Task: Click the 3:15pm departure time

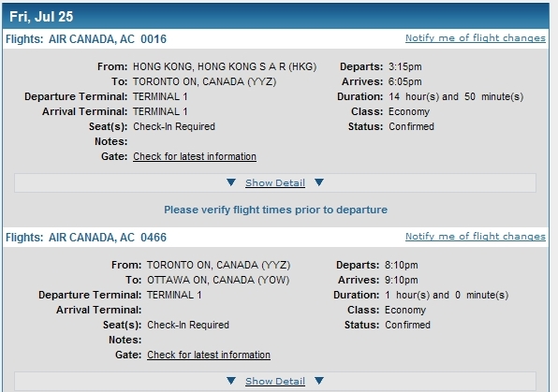Action: coord(405,66)
